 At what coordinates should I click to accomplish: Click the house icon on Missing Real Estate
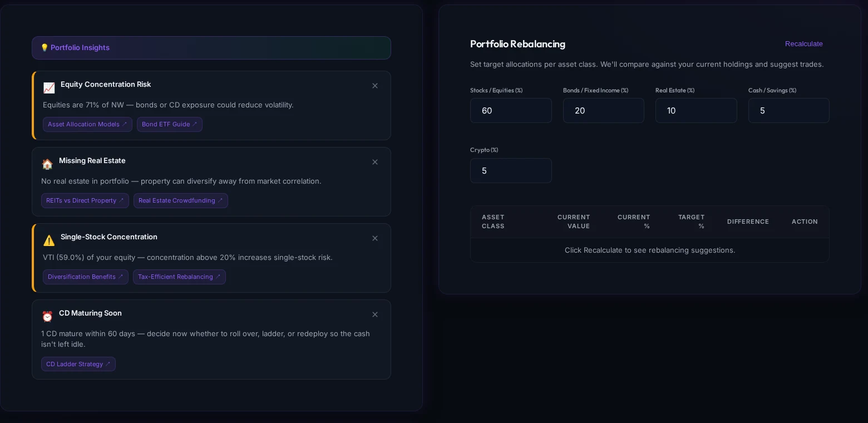coord(47,164)
